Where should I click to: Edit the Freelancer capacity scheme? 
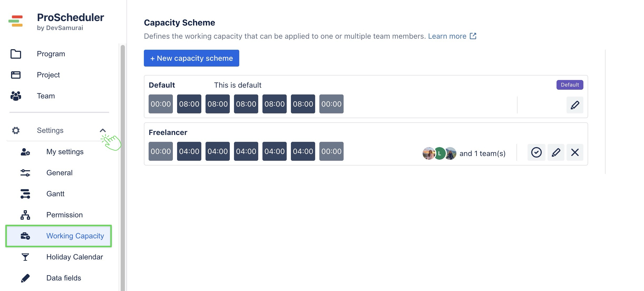tap(556, 152)
